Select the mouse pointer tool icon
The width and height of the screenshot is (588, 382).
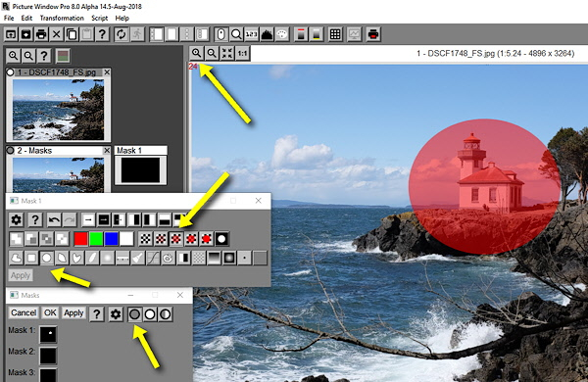[x=220, y=34]
